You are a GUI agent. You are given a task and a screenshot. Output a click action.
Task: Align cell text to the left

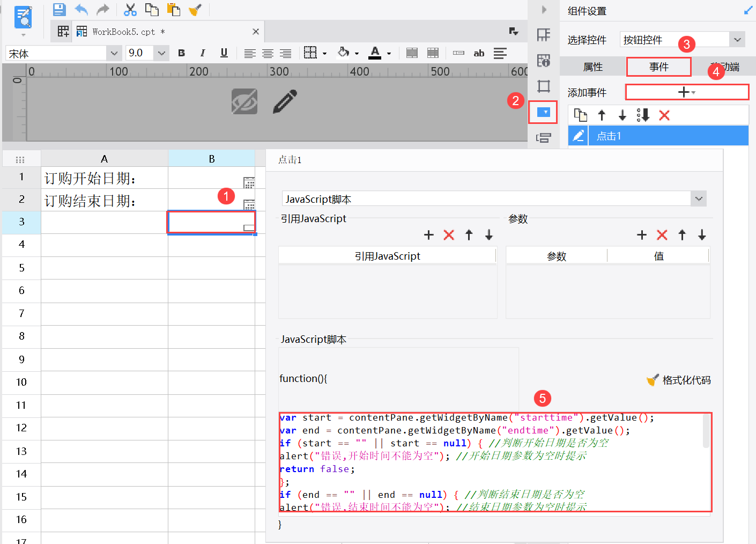tap(249, 53)
